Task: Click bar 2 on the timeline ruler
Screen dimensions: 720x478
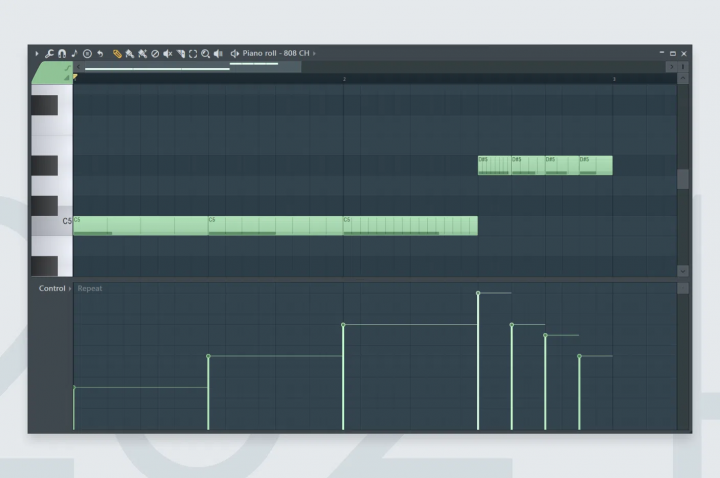Action: pos(344,79)
